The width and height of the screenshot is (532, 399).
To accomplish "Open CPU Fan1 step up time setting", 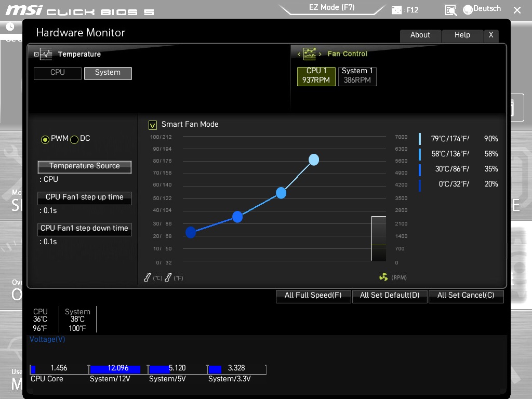I will pyautogui.click(x=85, y=198).
